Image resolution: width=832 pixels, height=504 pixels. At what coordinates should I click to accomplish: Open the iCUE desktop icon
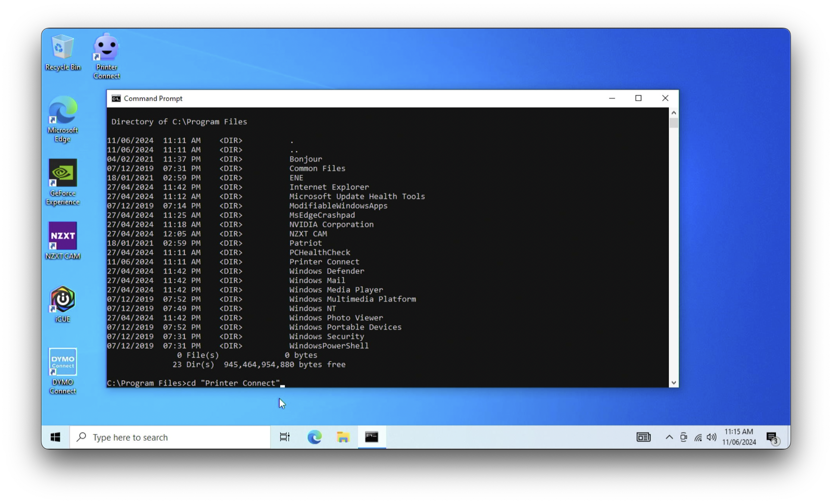63,300
